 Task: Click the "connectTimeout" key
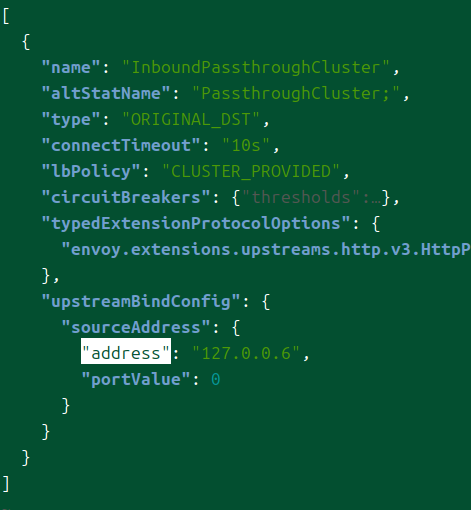click(121, 145)
